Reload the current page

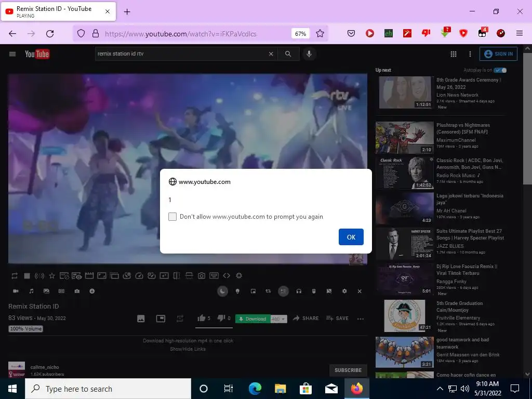tap(50, 34)
